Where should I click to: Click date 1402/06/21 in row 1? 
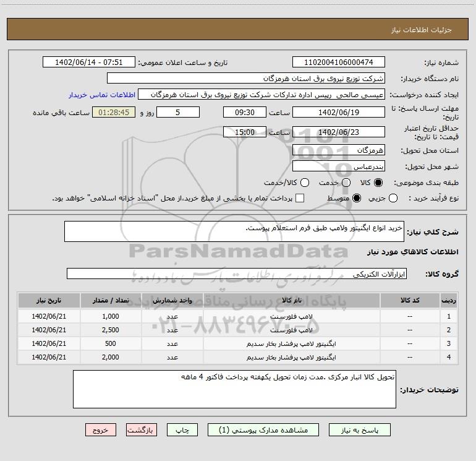[x=49, y=316]
